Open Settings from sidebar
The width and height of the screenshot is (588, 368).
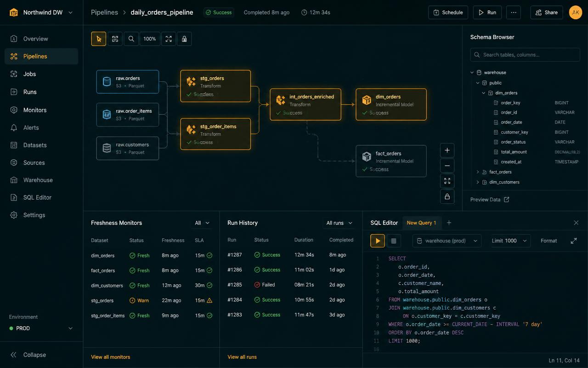[x=41, y=215]
